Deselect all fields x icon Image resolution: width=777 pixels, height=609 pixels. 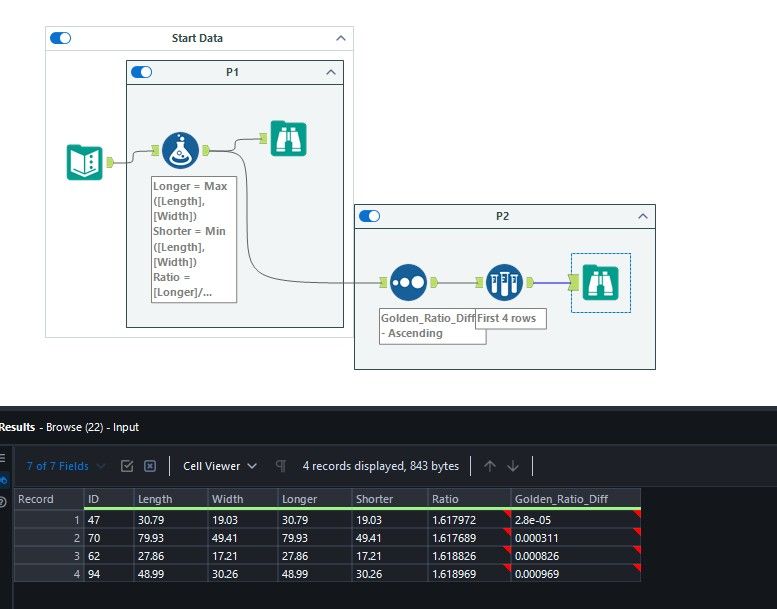pyautogui.click(x=150, y=466)
